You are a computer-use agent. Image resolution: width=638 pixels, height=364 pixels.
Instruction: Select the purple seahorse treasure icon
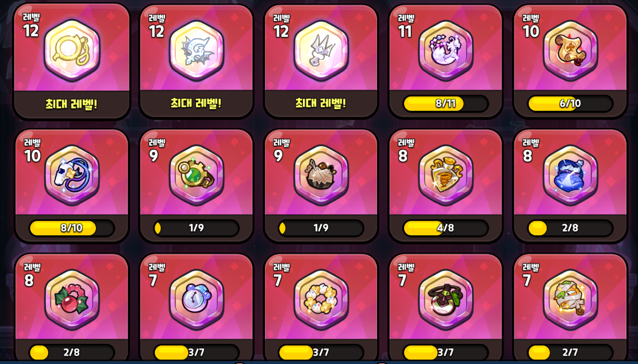(445, 51)
